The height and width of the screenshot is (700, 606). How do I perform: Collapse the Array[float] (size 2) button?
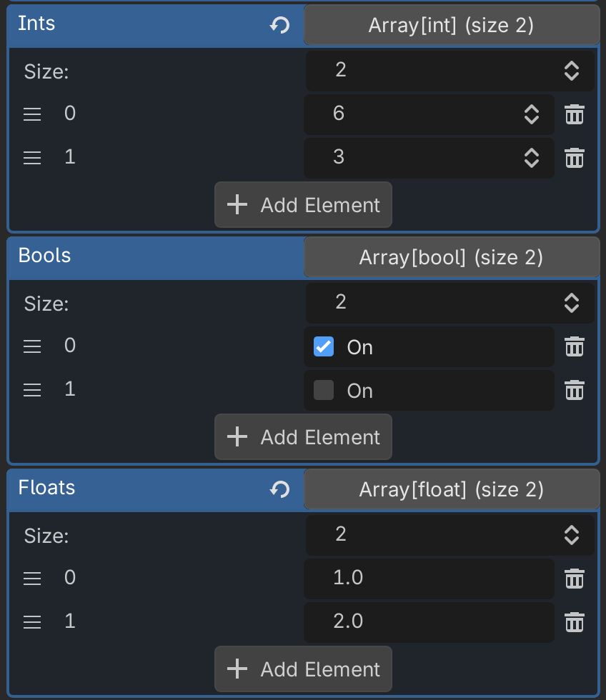[451, 489]
